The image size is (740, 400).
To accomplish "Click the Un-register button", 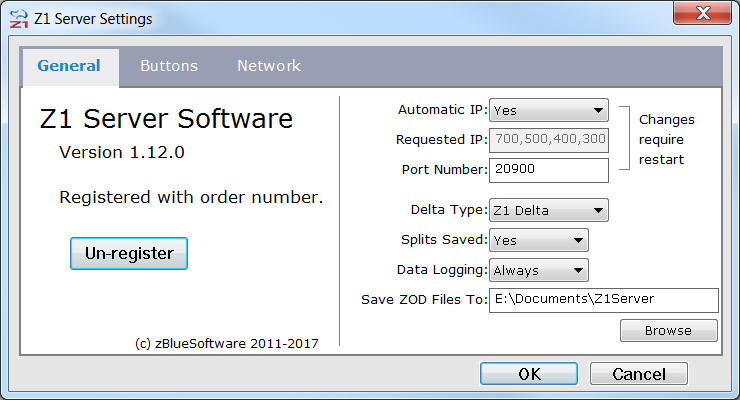I will pos(129,253).
